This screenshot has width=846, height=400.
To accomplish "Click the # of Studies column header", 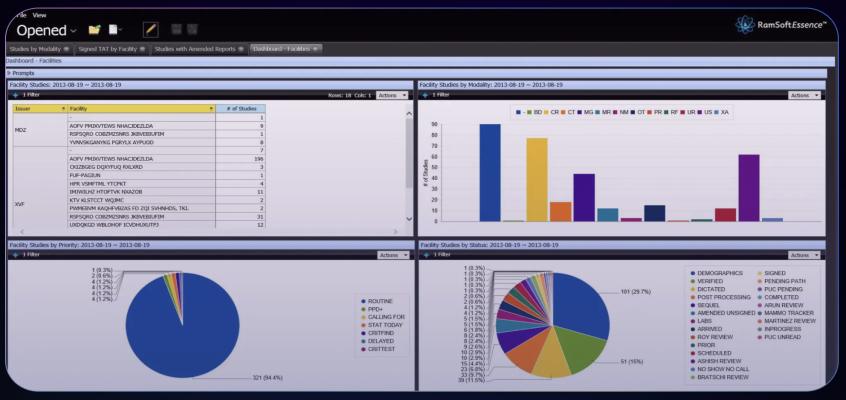I will pos(241,108).
